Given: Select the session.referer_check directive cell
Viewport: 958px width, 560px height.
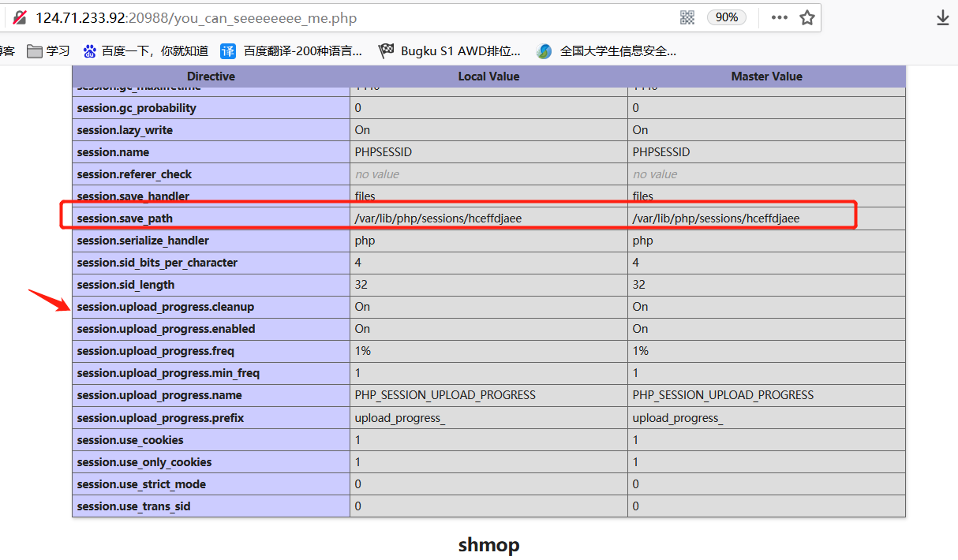Looking at the screenshot, I should [211, 174].
